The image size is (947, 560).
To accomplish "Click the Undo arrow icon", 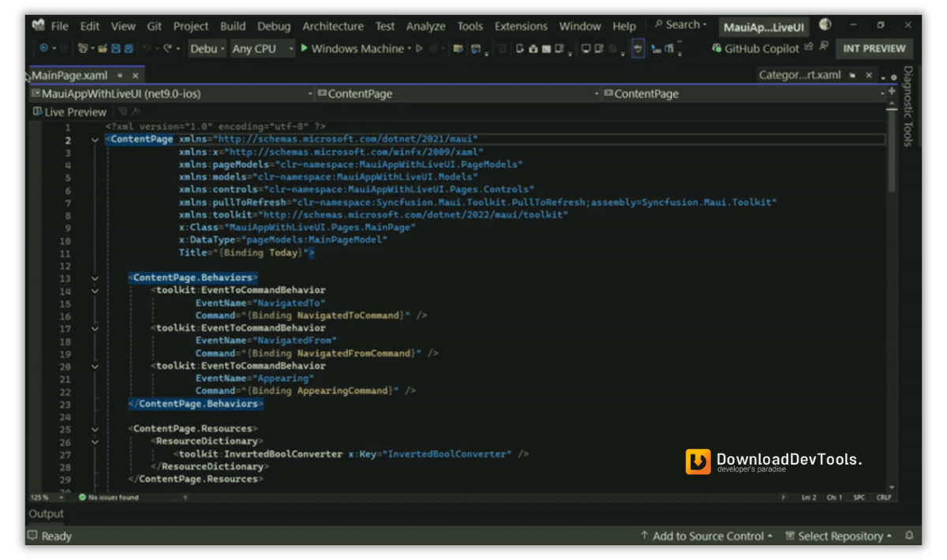I will 148,49.
